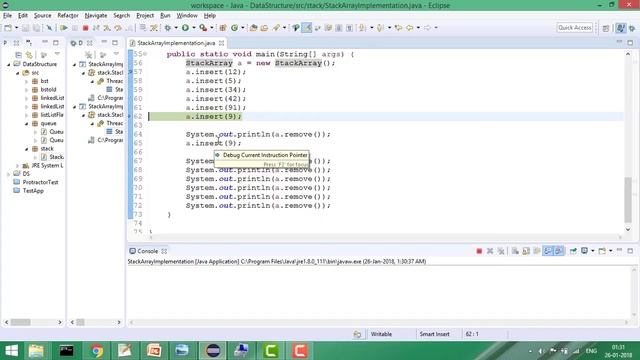Expand the bst package
The width and height of the screenshot is (640, 360).
click(27, 81)
